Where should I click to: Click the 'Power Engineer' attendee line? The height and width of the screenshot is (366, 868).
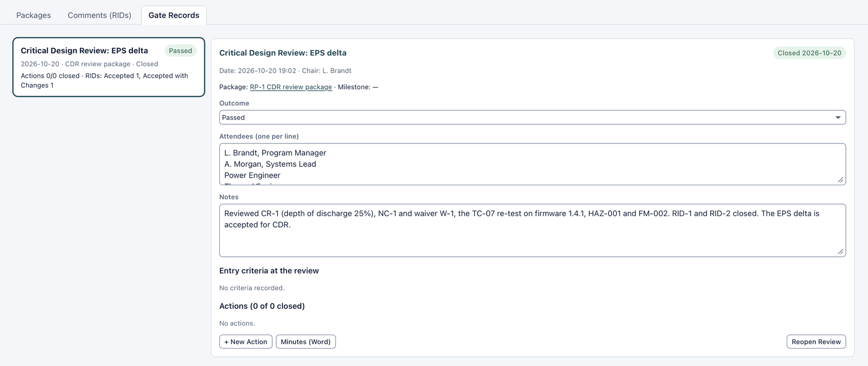point(252,175)
